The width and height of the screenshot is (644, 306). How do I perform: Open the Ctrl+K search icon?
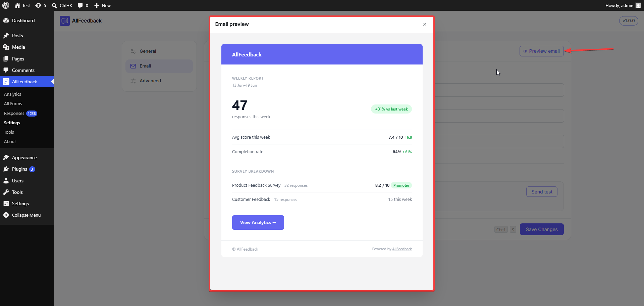click(x=54, y=5)
